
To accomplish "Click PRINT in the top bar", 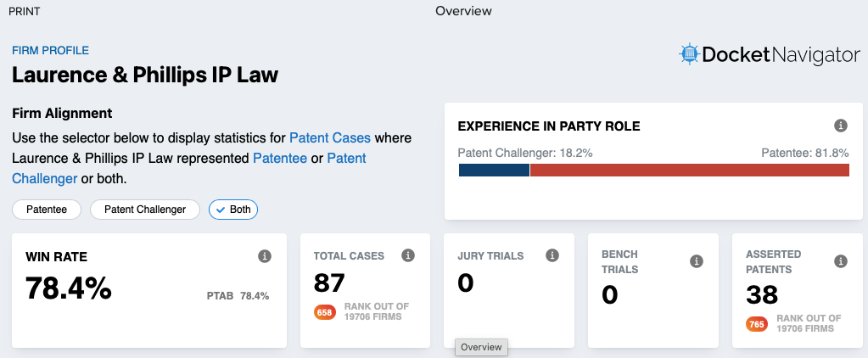I will coord(24,10).
